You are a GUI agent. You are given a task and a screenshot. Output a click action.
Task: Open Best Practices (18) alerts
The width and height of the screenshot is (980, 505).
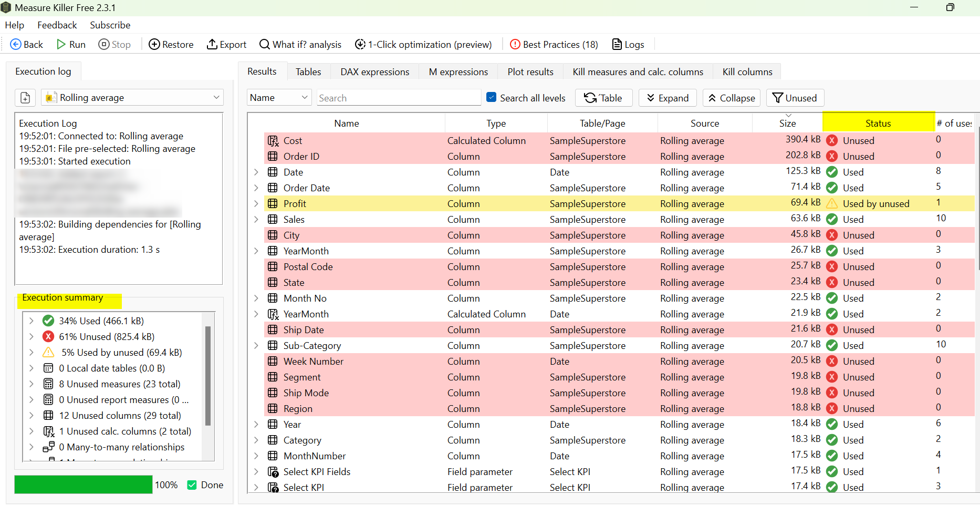coord(554,45)
